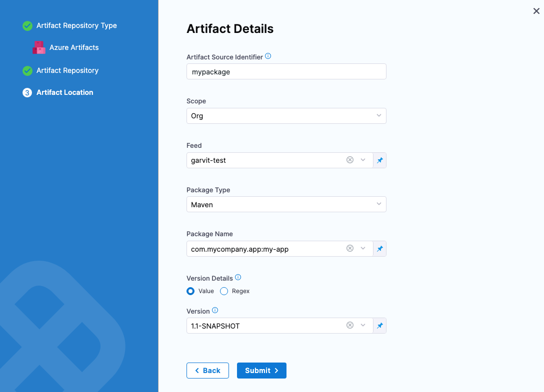Click info icon next to Version Details

click(x=238, y=278)
